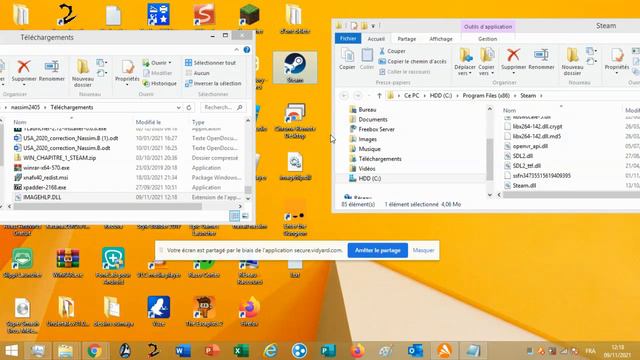Image resolution: width=640 pixels, height=360 pixels.
Task: Open Google Chrome from the taskbar
Action: pyautogui.click(x=94, y=351)
